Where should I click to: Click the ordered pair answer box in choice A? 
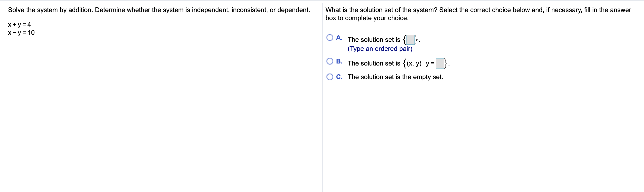(x=410, y=40)
